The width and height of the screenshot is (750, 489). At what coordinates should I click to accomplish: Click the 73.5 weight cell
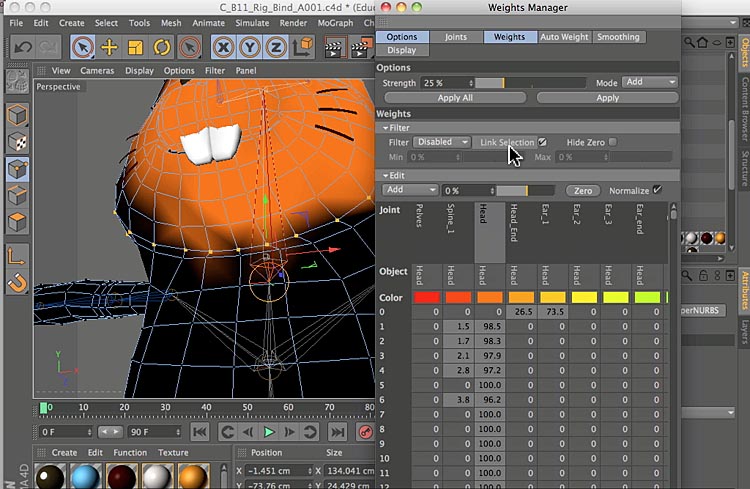coord(553,311)
